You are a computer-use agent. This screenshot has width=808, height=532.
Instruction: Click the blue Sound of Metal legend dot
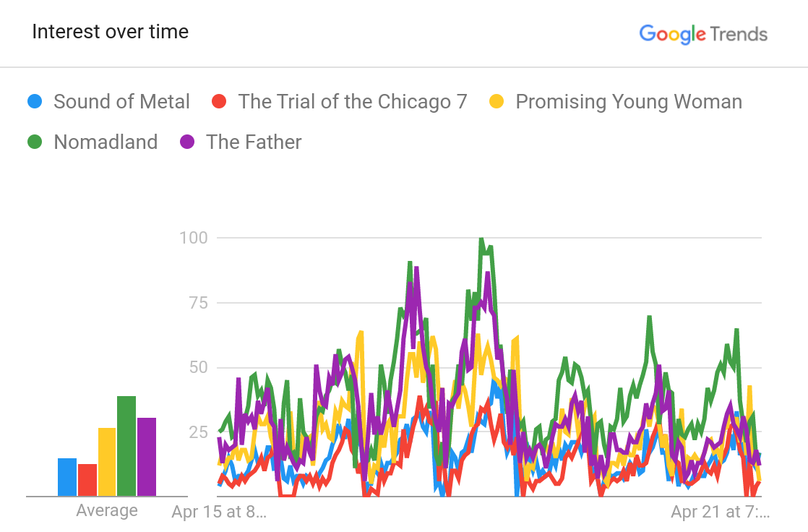pyautogui.click(x=34, y=101)
